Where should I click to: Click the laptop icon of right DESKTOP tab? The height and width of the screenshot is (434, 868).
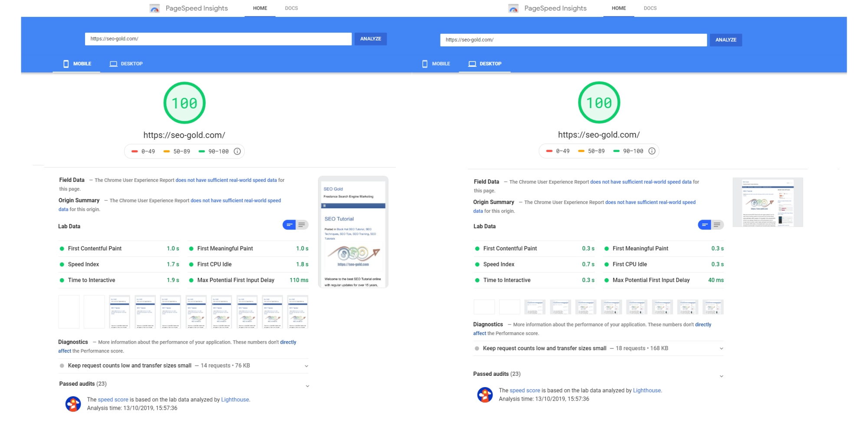click(472, 64)
